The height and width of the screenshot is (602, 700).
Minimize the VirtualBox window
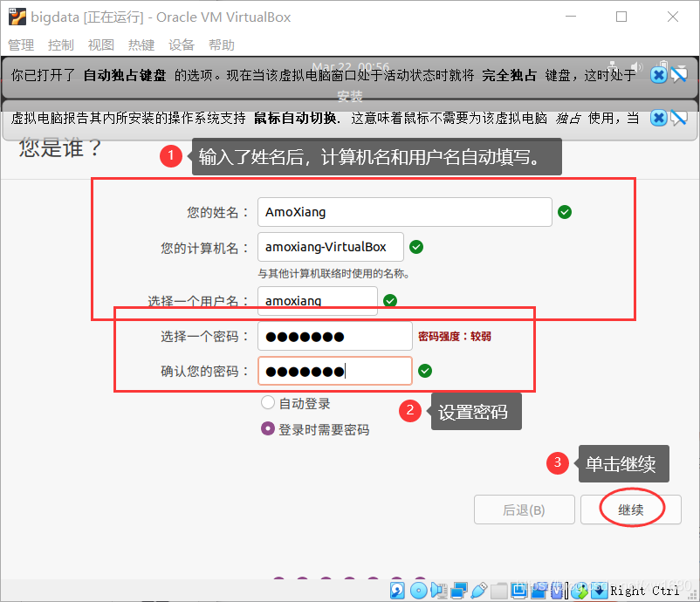coord(571,17)
